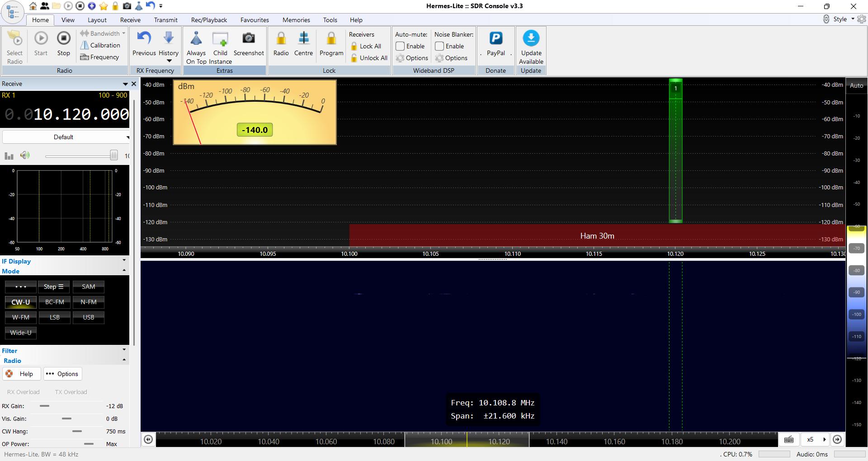
Task: Open the Receive ribbon tab
Action: click(x=130, y=20)
